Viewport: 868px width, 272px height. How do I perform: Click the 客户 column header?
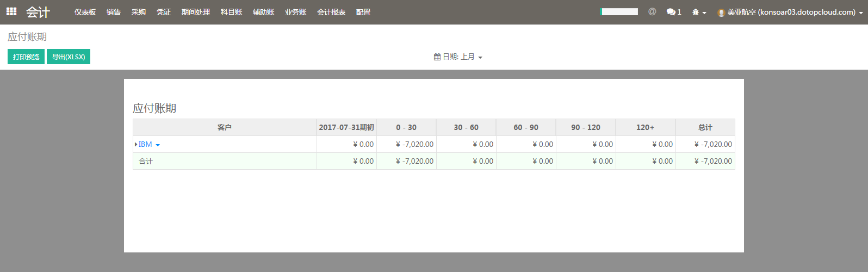click(x=225, y=127)
